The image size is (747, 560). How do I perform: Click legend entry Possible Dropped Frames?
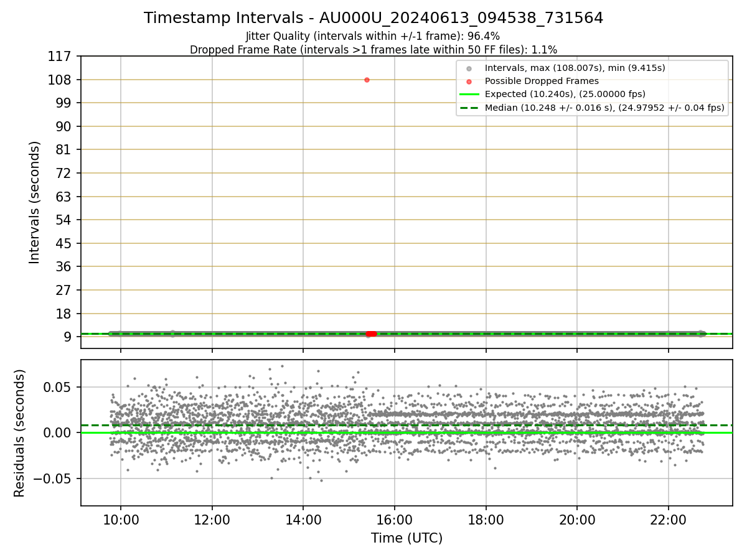point(542,81)
